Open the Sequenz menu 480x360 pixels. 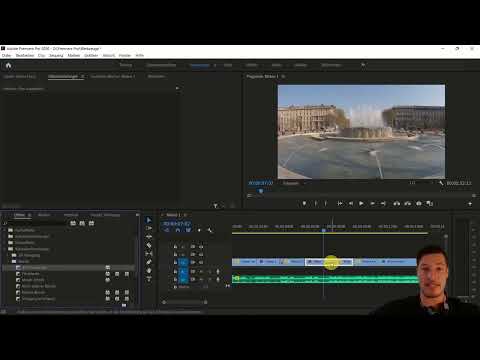click(56, 55)
